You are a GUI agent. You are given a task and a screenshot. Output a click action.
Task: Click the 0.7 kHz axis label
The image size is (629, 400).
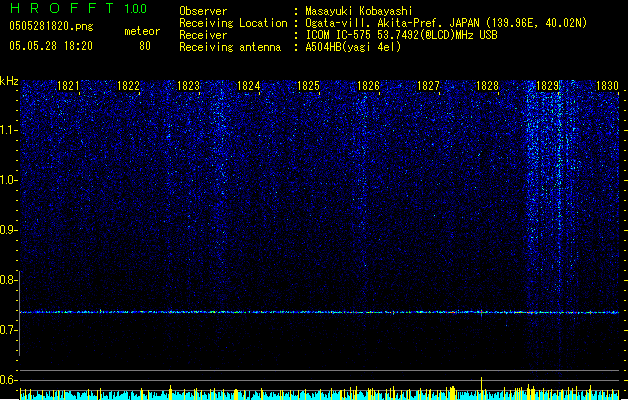point(9,330)
